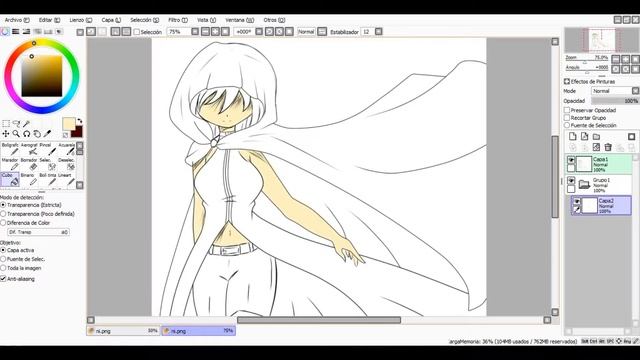
Task: Choose the Lineart brush tool
Action: [x=67, y=180]
